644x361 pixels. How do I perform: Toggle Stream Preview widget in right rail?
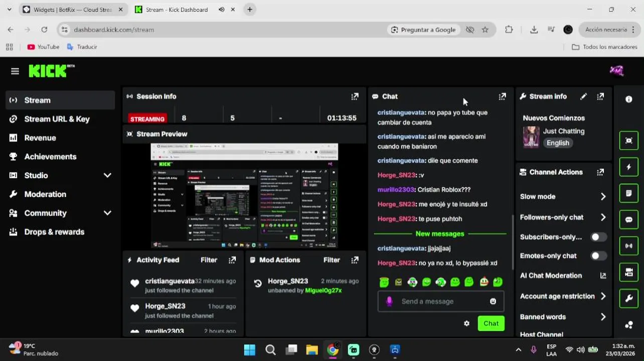[628, 141]
